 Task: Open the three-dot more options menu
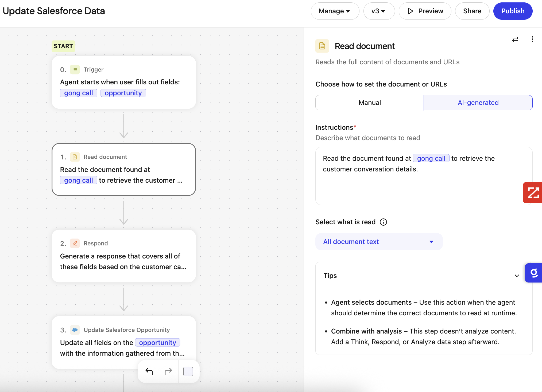(532, 39)
